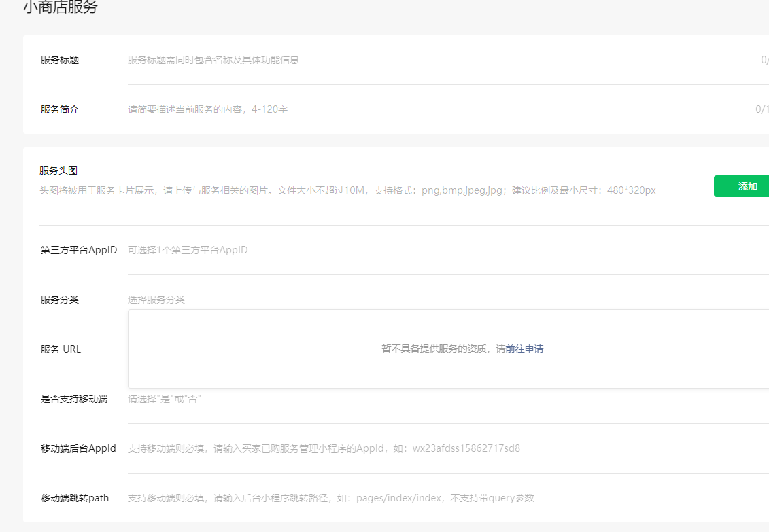Image resolution: width=769 pixels, height=532 pixels.
Task: Click the 服务 URL label
Action: pos(61,349)
